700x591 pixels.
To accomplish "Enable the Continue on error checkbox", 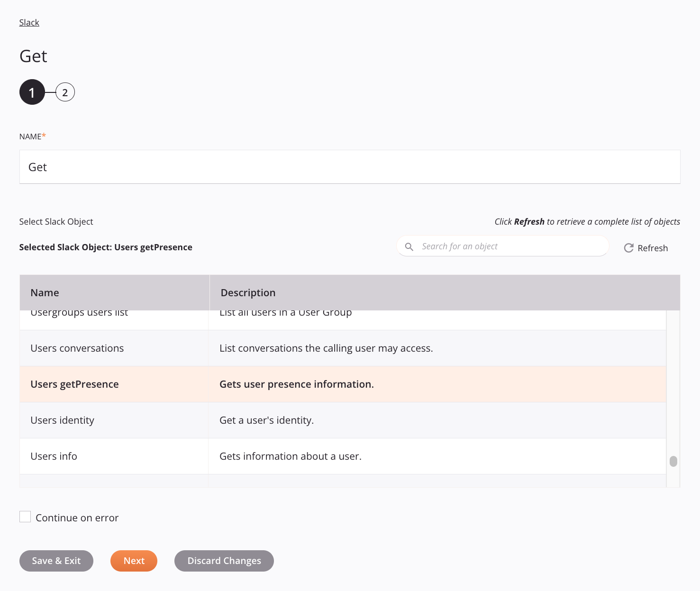I will [25, 517].
